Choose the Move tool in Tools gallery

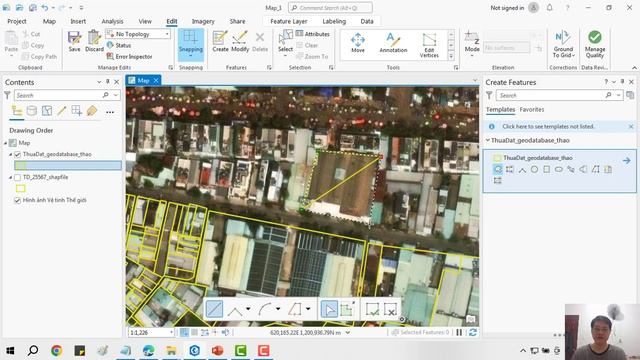(x=358, y=43)
